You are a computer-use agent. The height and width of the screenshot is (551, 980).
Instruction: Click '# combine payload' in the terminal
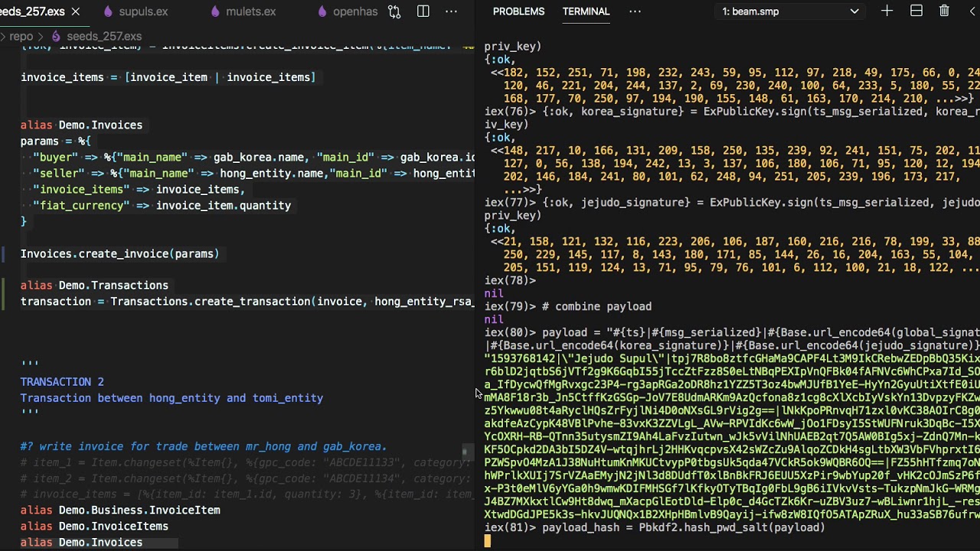click(596, 306)
